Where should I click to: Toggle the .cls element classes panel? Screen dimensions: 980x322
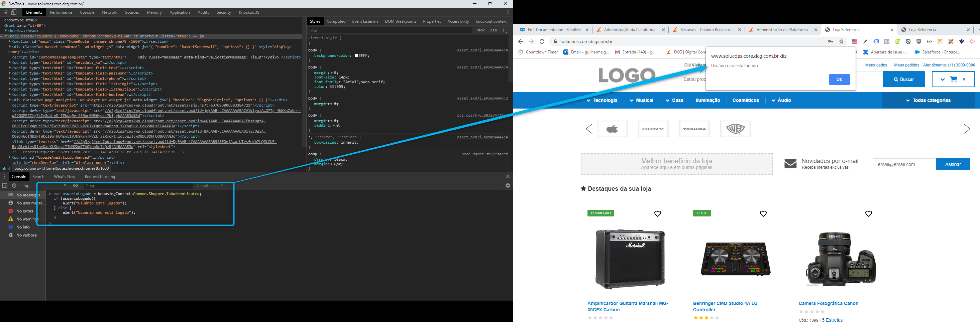point(493,30)
